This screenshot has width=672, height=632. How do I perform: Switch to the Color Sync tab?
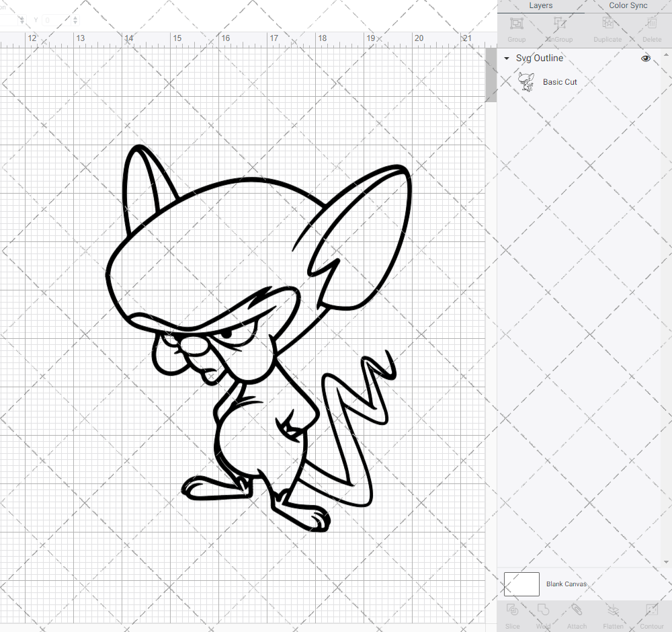628,5
